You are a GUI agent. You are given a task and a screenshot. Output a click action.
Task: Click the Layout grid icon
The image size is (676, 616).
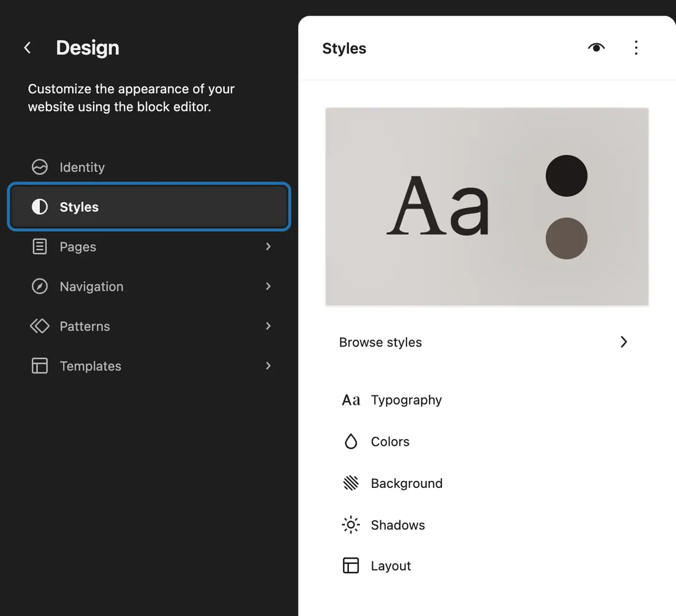coord(351,565)
